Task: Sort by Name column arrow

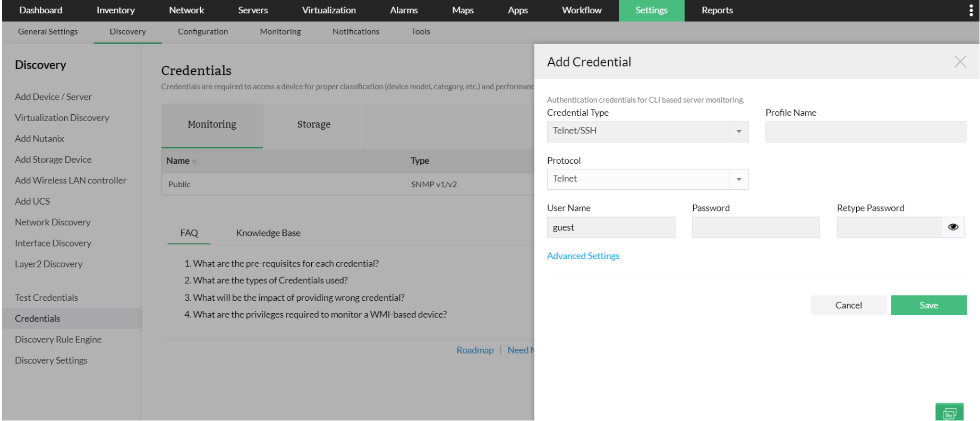Action: coord(194,162)
